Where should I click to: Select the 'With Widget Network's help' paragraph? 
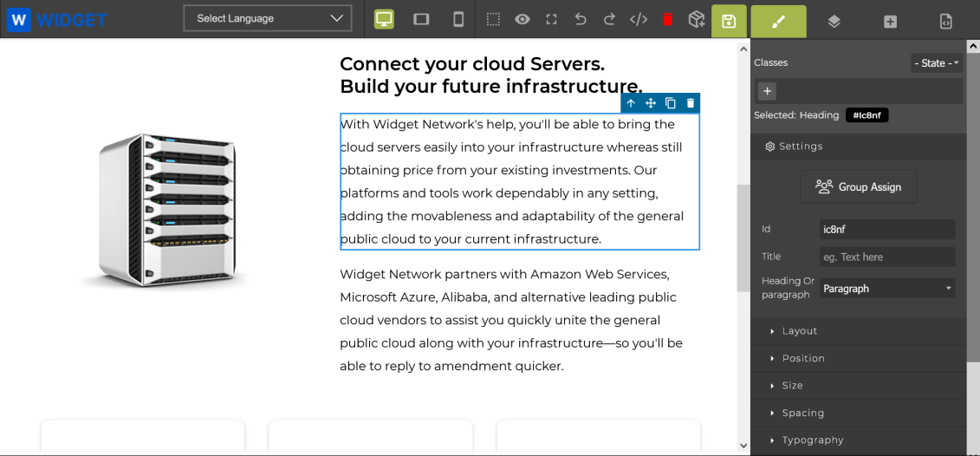[519, 181]
